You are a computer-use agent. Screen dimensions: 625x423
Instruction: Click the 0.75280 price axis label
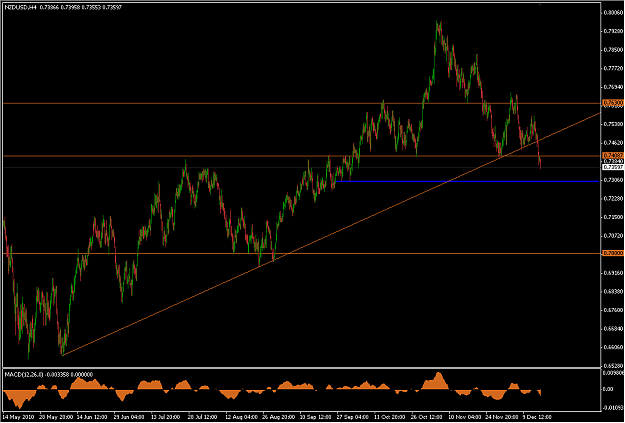tap(613, 124)
